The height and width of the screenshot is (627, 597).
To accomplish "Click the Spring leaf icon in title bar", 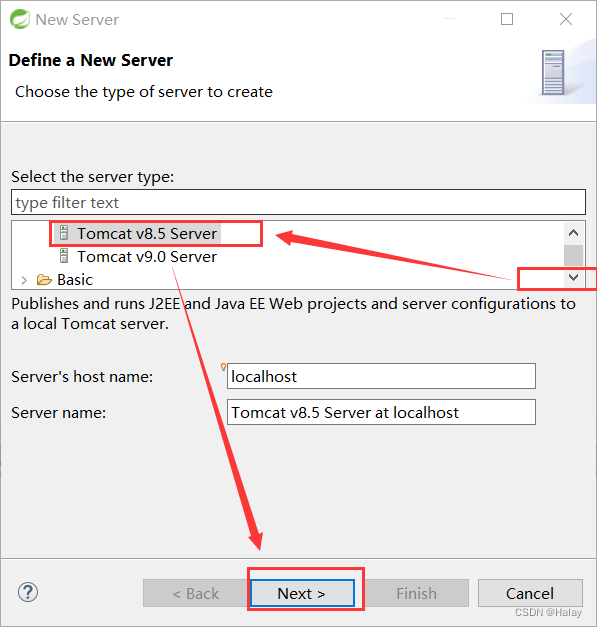I will click(x=20, y=19).
